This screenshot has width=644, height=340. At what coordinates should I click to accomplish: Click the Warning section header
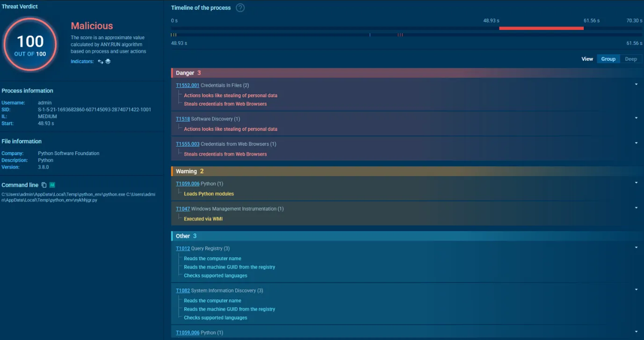(186, 171)
